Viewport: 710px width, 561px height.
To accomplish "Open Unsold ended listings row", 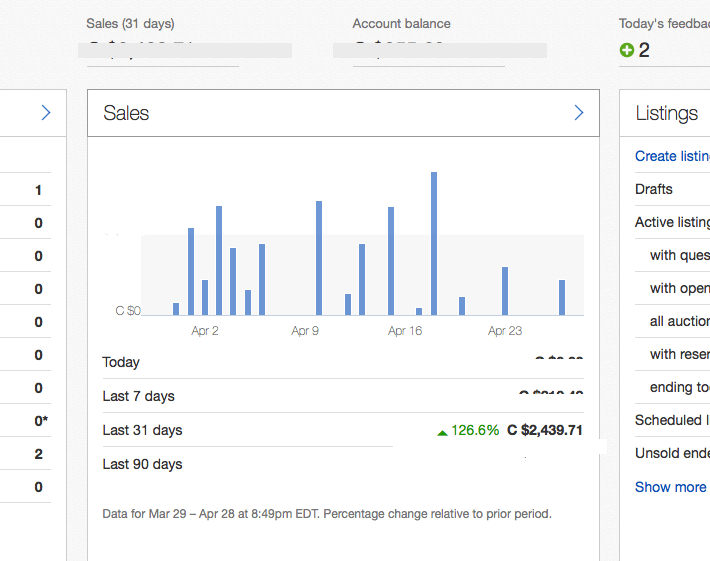I will (x=672, y=453).
